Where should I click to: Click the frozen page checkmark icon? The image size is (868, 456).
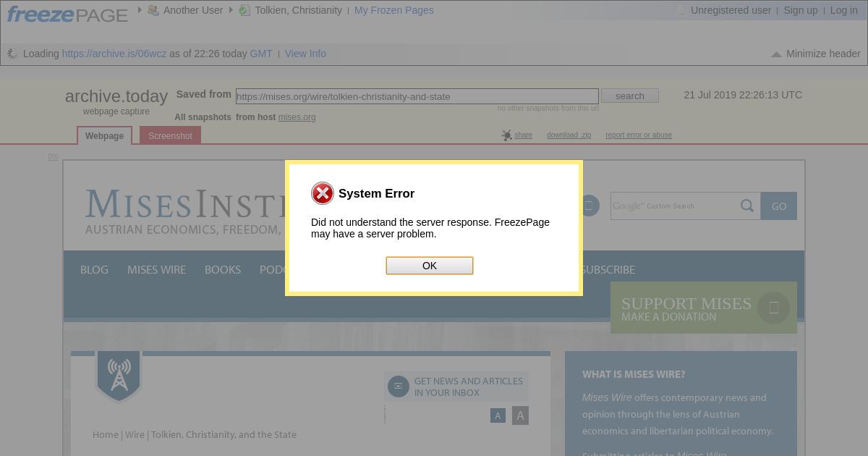point(244,10)
